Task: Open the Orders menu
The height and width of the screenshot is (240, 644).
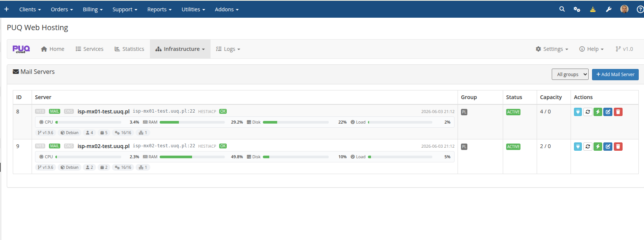Action: 62,9
